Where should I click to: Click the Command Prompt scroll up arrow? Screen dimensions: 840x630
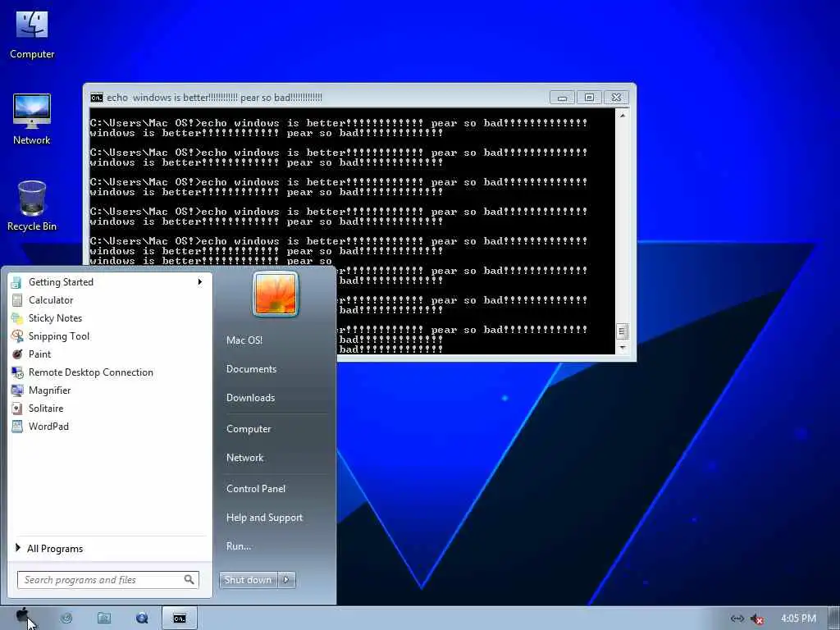(x=622, y=115)
